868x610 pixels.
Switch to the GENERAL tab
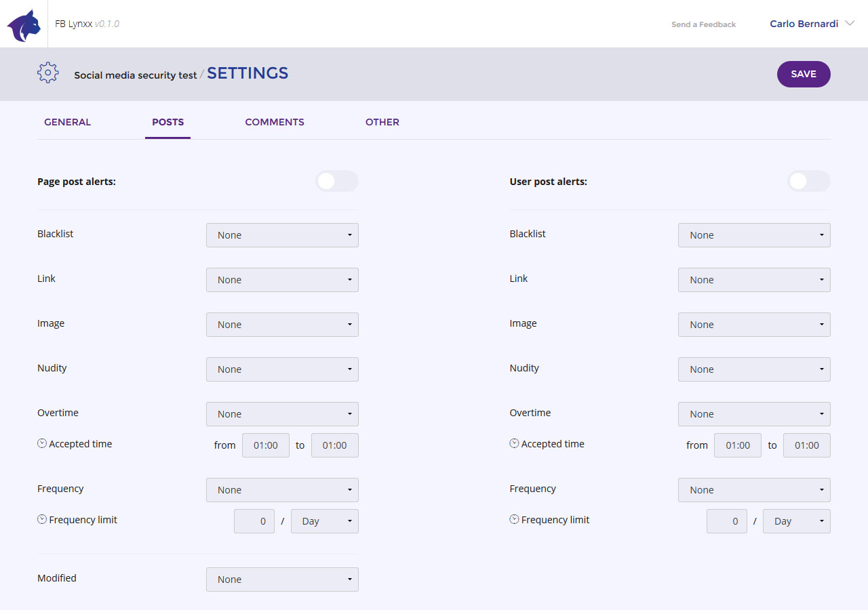(68, 122)
